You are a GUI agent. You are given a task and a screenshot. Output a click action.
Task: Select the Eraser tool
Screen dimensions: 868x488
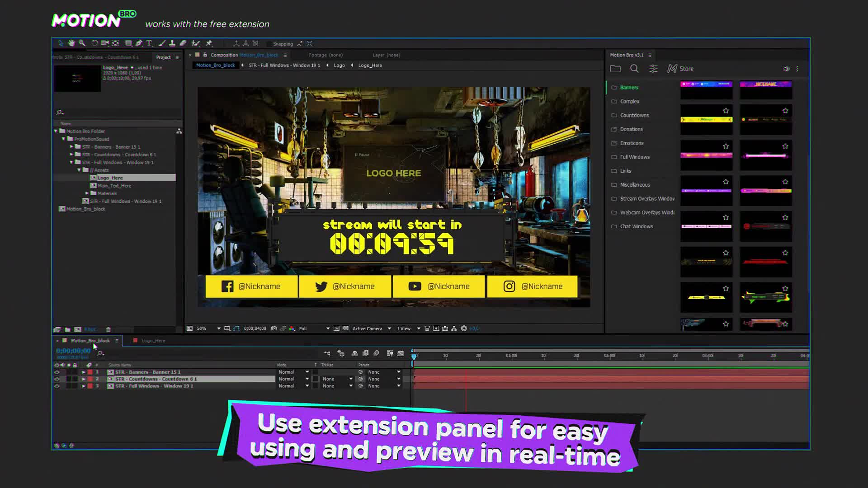183,43
